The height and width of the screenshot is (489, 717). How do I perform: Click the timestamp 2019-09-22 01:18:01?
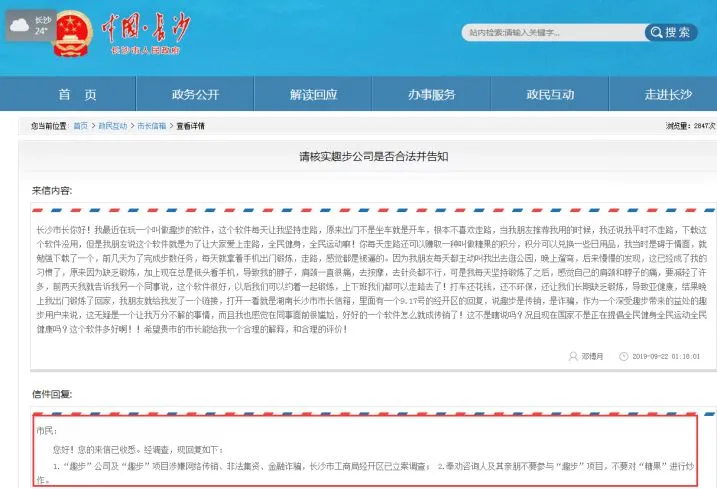666,356
